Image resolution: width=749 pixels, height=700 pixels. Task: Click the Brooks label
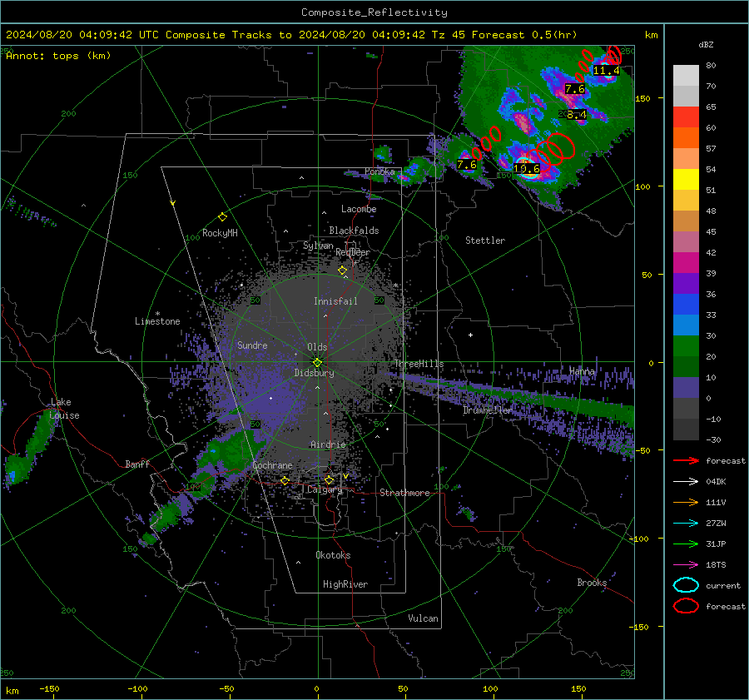click(x=592, y=583)
